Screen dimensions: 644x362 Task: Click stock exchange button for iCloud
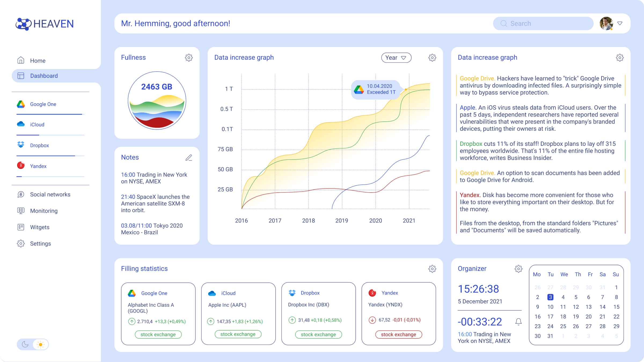click(x=238, y=334)
